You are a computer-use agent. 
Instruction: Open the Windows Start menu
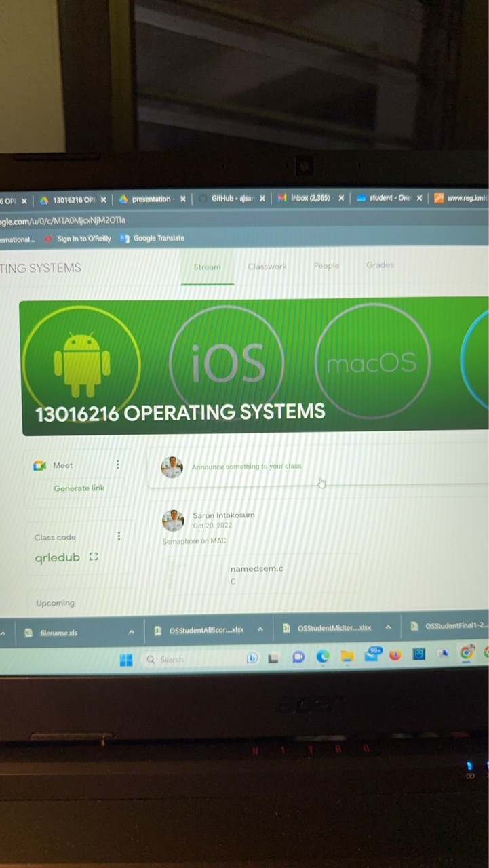(126, 660)
